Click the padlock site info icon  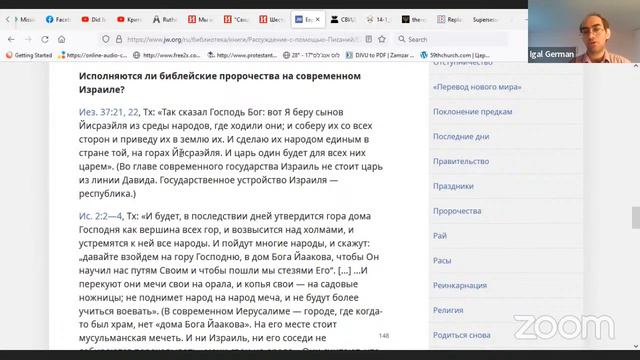(x=119, y=39)
